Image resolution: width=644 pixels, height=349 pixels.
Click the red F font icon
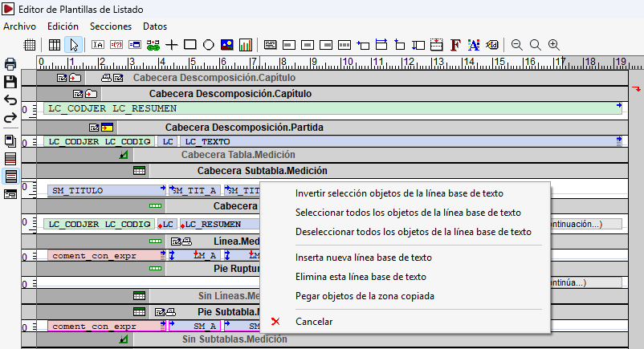[455, 44]
